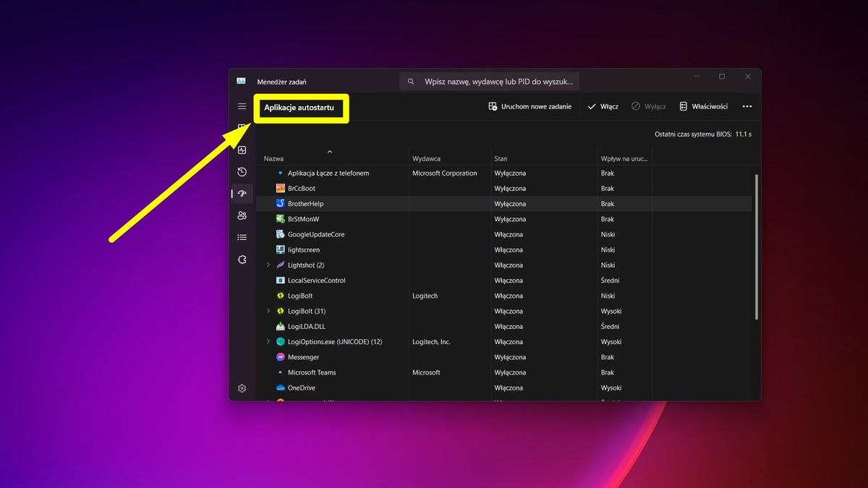Image resolution: width=868 pixels, height=488 pixels.
Task: Select the Performance sidebar icon
Action: tap(242, 150)
